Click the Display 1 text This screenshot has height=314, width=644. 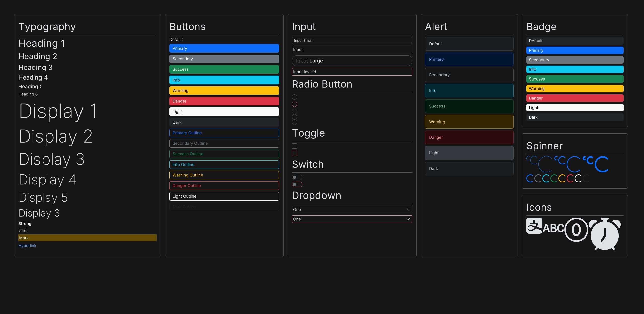(58, 111)
